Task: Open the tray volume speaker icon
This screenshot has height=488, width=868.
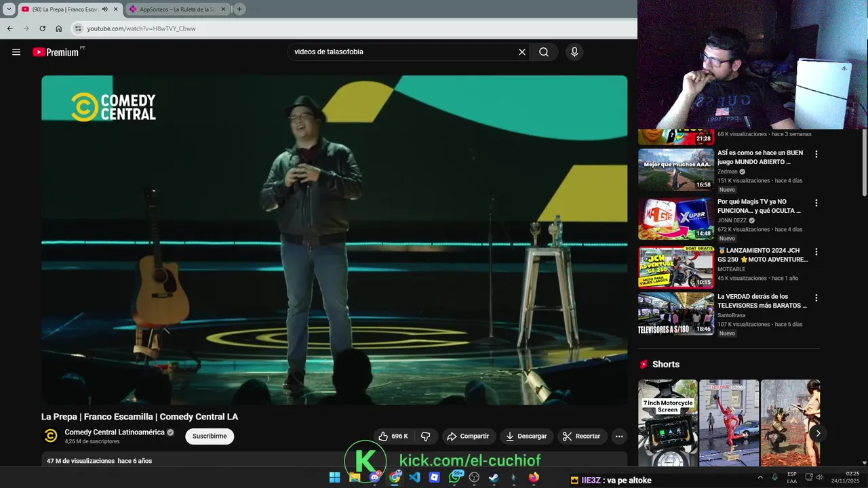Action: [x=819, y=478]
